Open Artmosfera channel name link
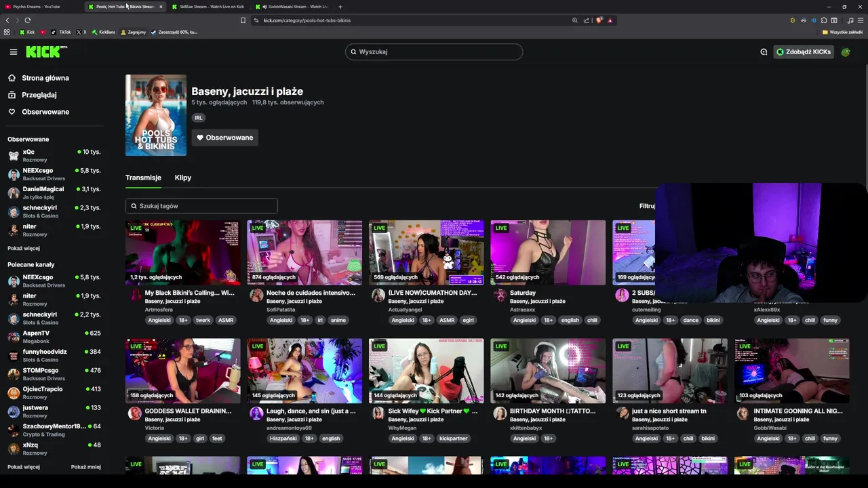The width and height of the screenshot is (868, 488). [x=159, y=310]
